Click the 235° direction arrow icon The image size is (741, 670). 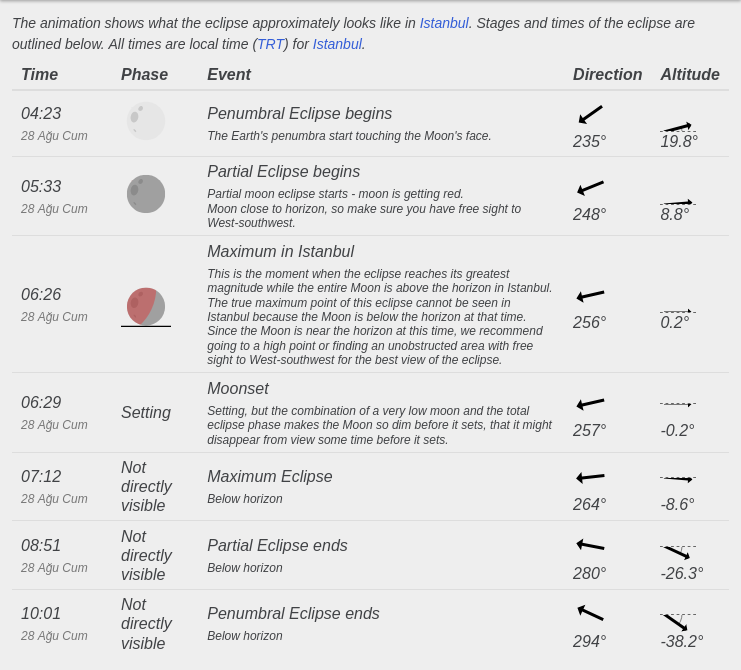point(590,114)
